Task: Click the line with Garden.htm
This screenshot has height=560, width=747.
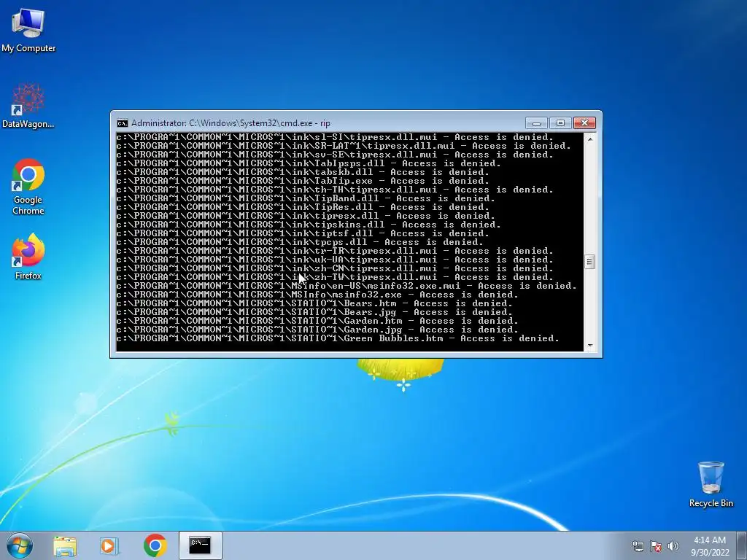Action: 317,321
